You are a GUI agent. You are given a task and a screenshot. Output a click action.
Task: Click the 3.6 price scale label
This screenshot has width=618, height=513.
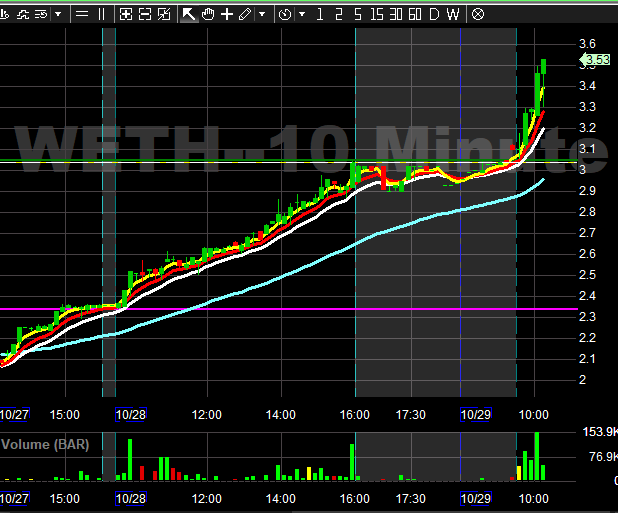tap(587, 44)
